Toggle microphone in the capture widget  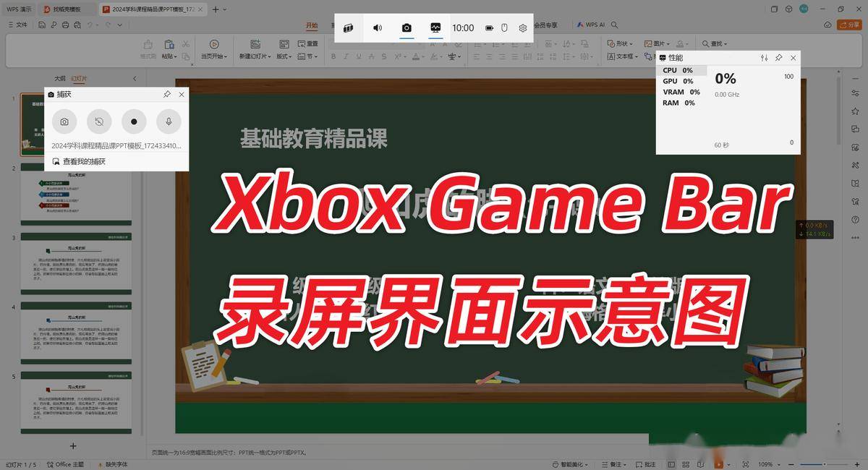[x=169, y=121]
